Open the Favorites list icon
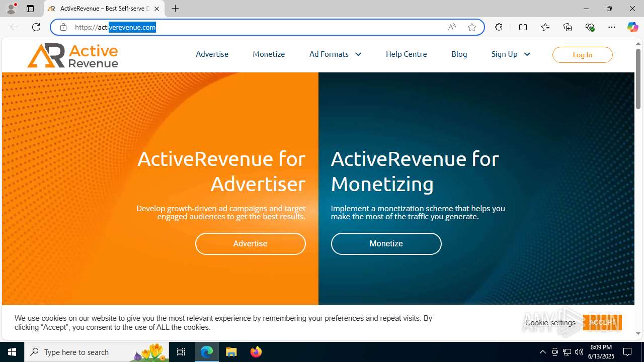 point(545,27)
